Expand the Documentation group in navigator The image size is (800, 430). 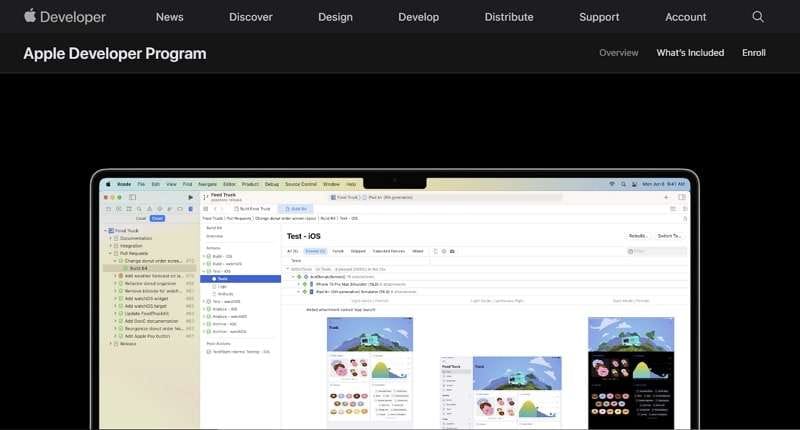(110, 238)
